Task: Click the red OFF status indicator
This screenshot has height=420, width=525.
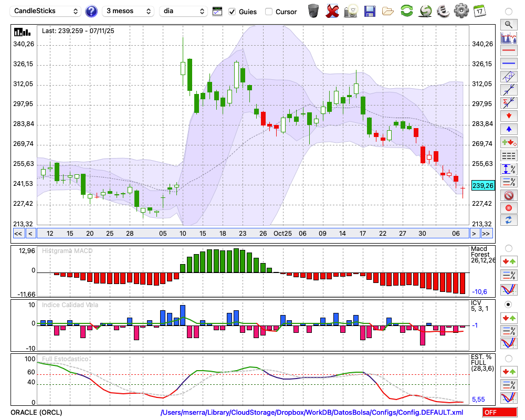Action: tap(499, 413)
